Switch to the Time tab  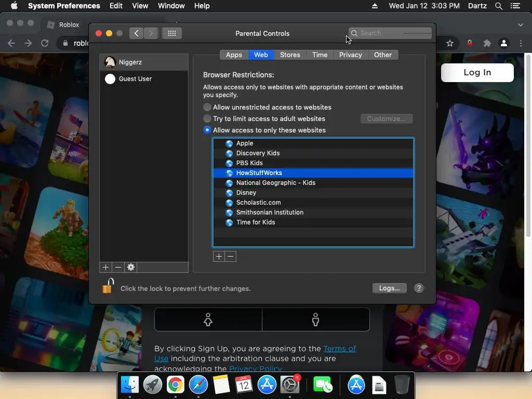click(320, 55)
